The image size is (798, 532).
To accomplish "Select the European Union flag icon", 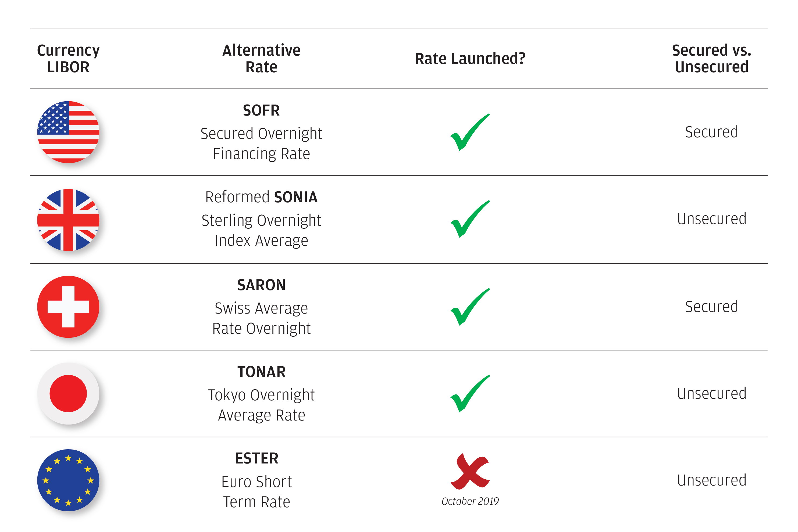I will click(68, 480).
